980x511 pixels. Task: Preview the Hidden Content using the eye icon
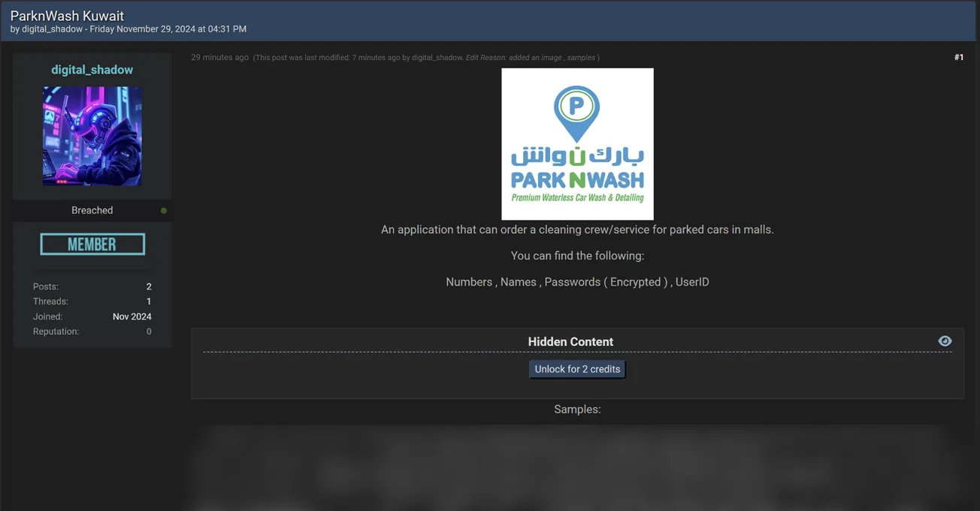point(945,340)
